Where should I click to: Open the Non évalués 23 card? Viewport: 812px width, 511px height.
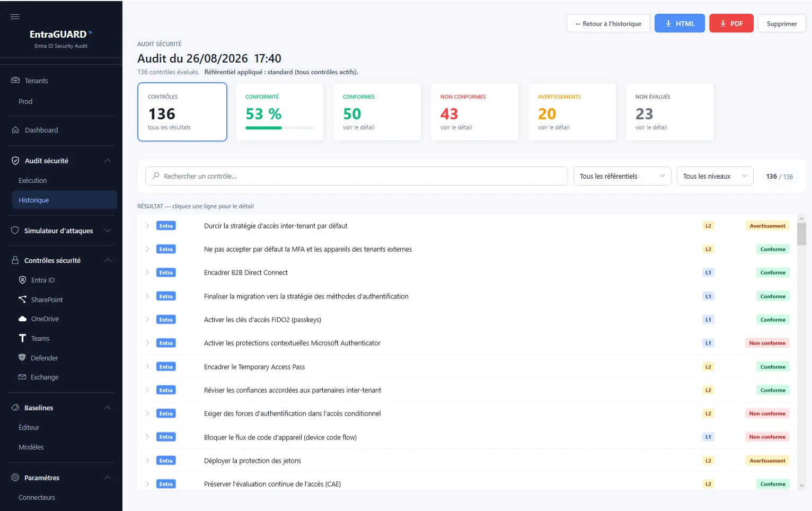coord(670,112)
